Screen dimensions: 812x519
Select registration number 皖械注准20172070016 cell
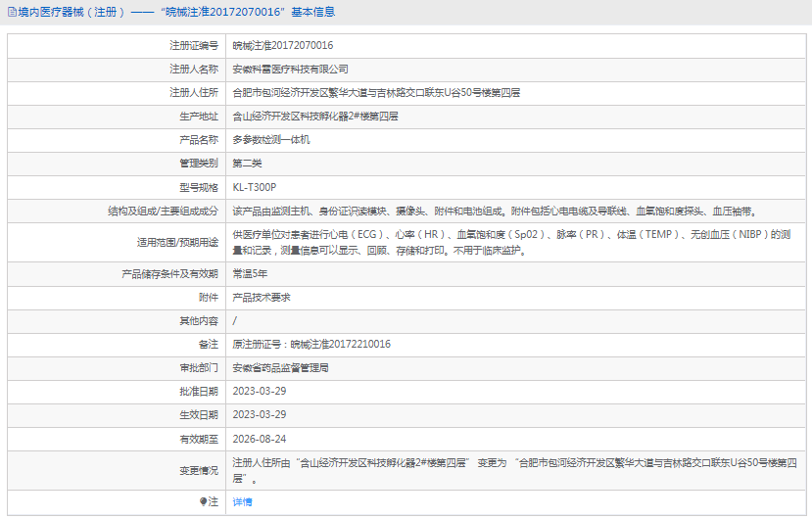click(283, 46)
